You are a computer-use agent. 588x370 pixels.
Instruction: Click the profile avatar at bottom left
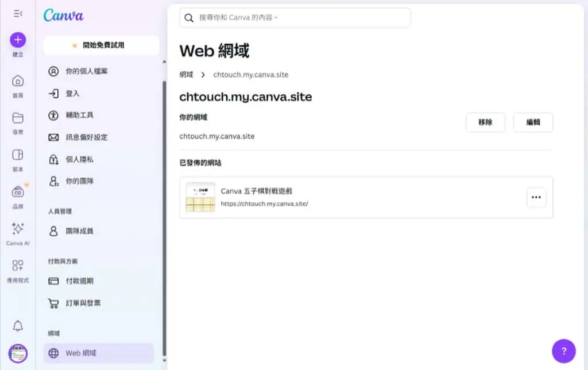pos(18,353)
